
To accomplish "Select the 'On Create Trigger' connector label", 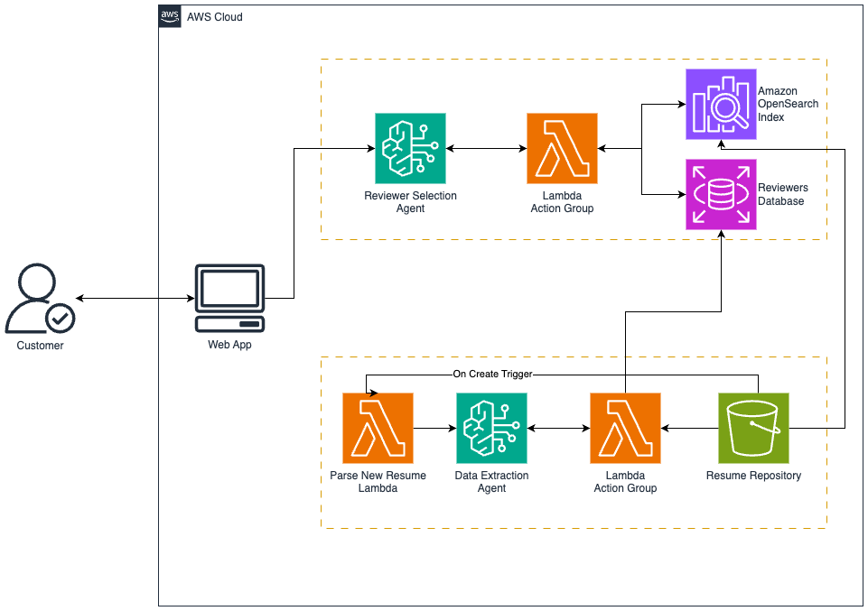I will click(492, 375).
